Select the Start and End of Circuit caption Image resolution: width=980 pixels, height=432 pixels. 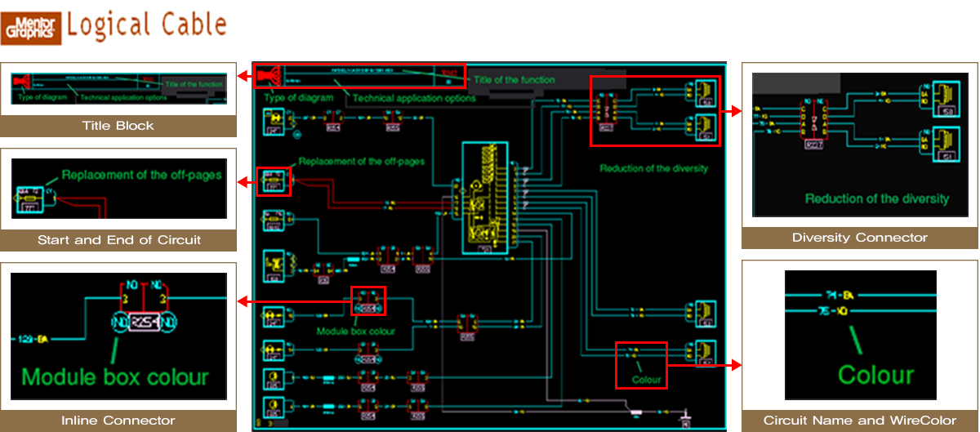118,239
